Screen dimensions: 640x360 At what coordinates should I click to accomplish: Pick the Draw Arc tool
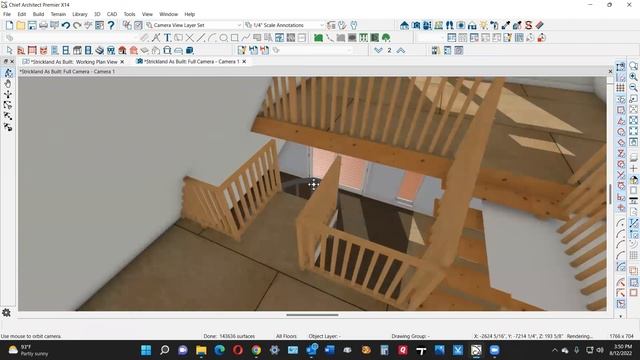212,38
